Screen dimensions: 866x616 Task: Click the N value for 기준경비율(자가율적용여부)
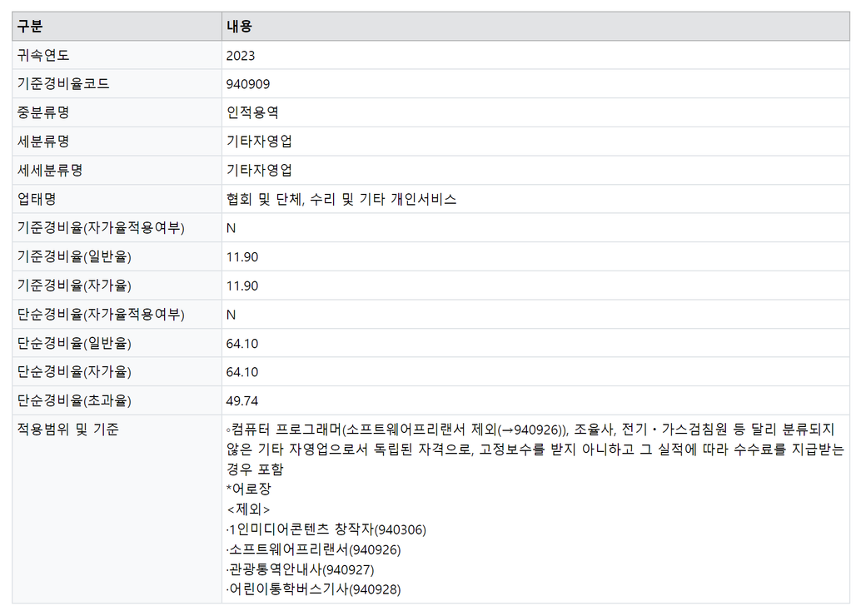tap(231, 228)
